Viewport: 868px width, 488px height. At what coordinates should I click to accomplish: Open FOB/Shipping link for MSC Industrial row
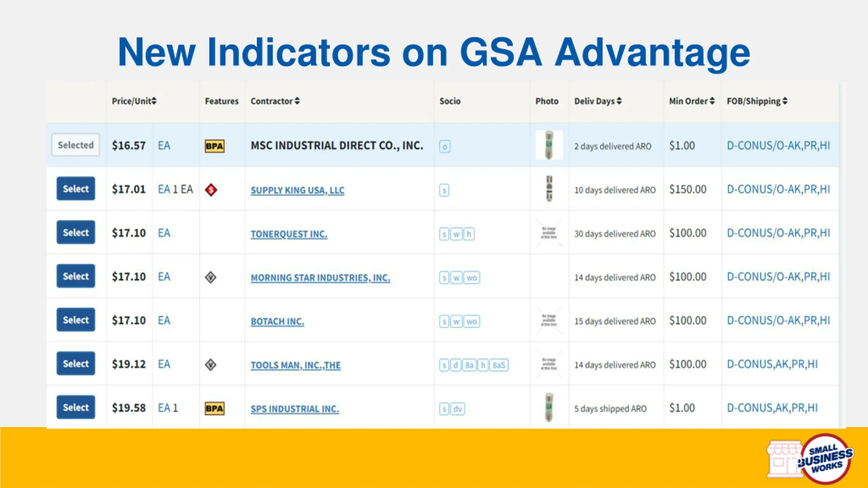click(778, 146)
